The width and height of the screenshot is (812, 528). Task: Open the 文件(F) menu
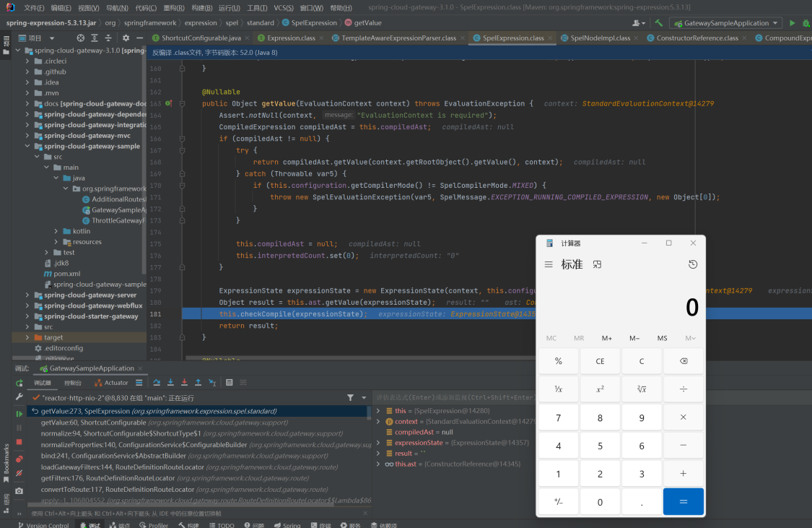(34, 8)
